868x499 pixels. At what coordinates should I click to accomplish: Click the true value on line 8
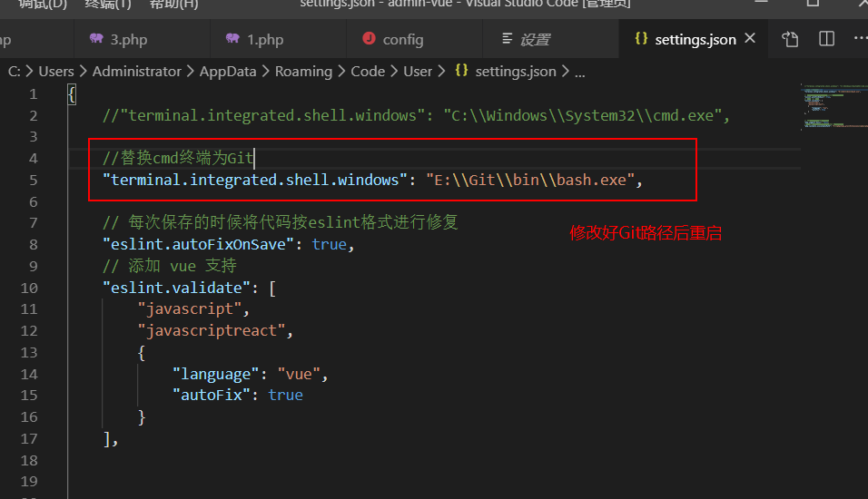[x=329, y=245]
